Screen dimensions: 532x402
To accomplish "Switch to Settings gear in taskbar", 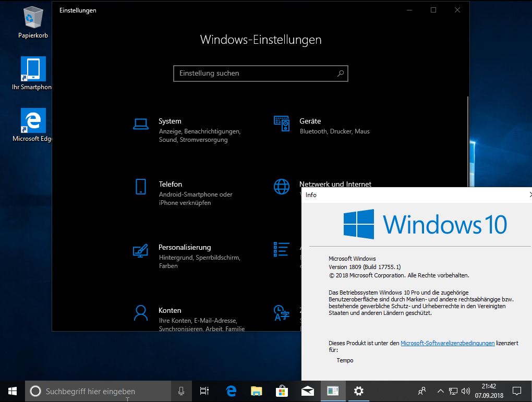I will 359,391.
